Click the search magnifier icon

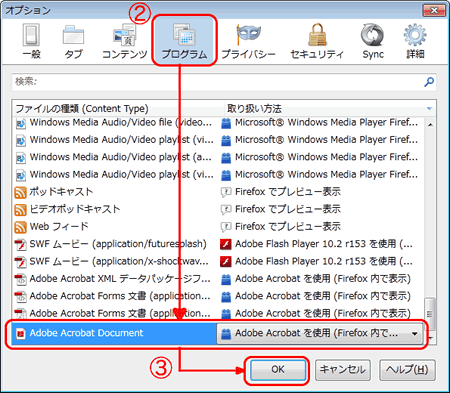(429, 81)
